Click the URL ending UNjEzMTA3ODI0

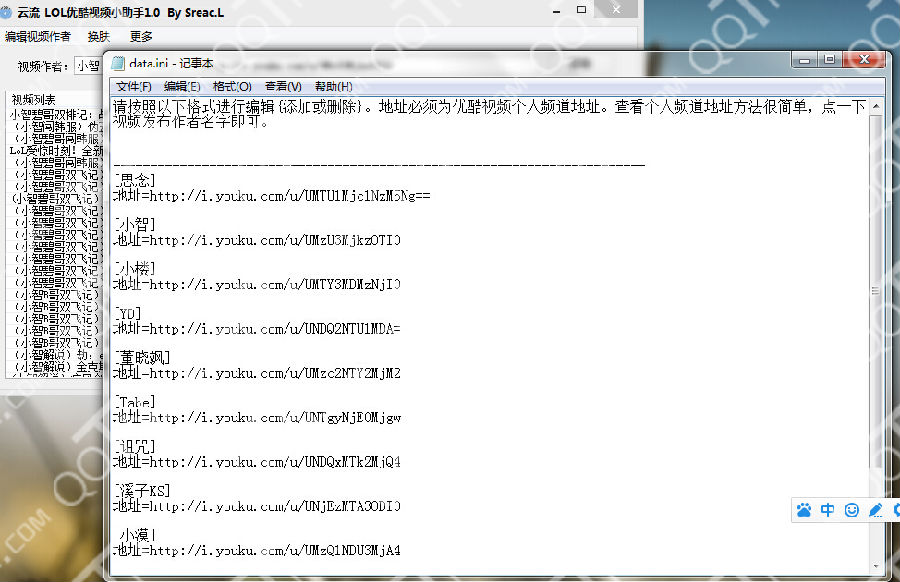257,506
